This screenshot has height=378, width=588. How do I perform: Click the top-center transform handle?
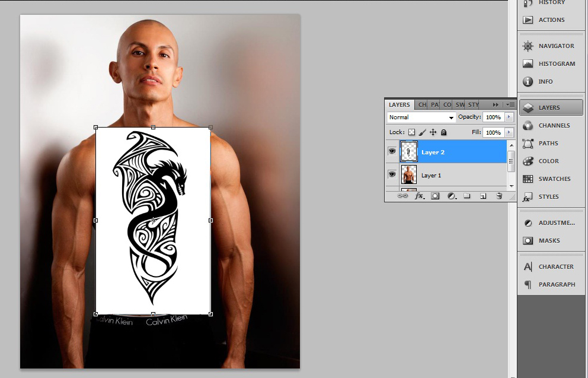[x=153, y=128]
